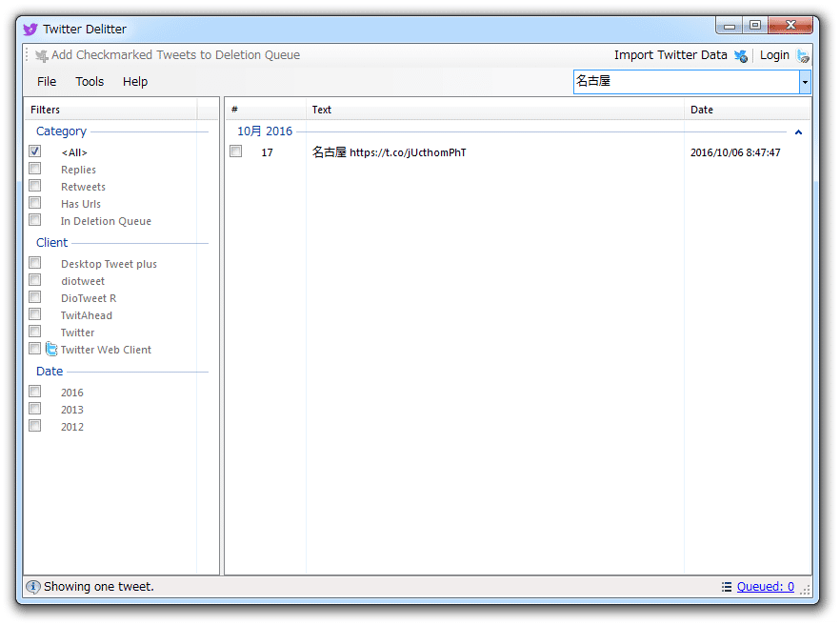Check the 2012 date filter
840x625 pixels.
point(35,426)
